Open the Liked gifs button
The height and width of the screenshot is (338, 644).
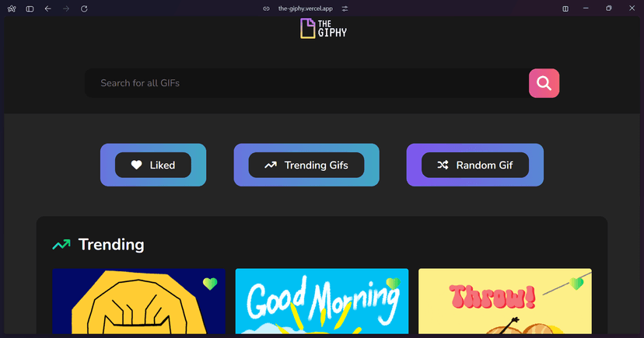coord(153,165)
